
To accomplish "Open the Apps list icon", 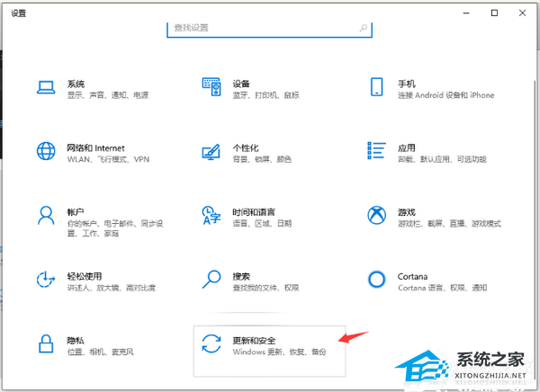I will point(376,151).
